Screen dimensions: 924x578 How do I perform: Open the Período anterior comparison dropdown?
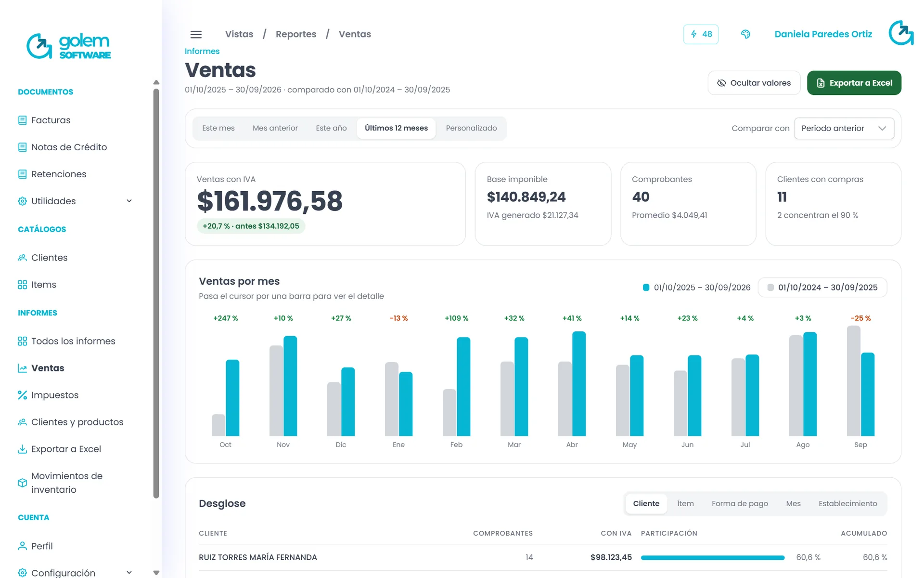(x=844, y=129)
